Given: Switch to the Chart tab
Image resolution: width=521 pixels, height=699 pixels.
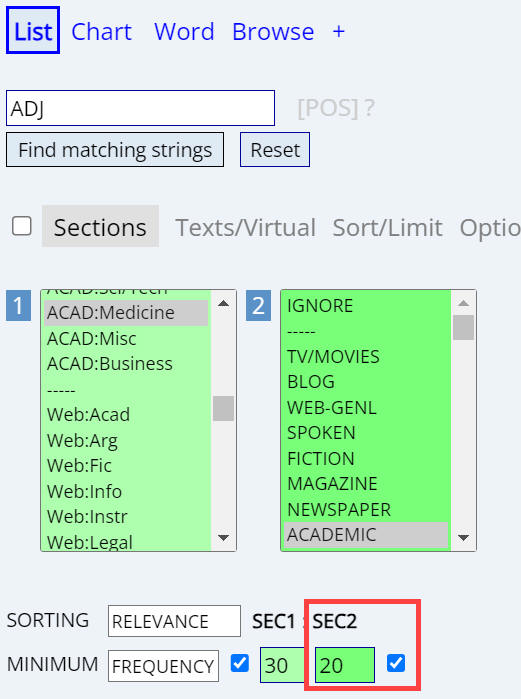Looking at the screenshot, I should (x=102, y=32).
